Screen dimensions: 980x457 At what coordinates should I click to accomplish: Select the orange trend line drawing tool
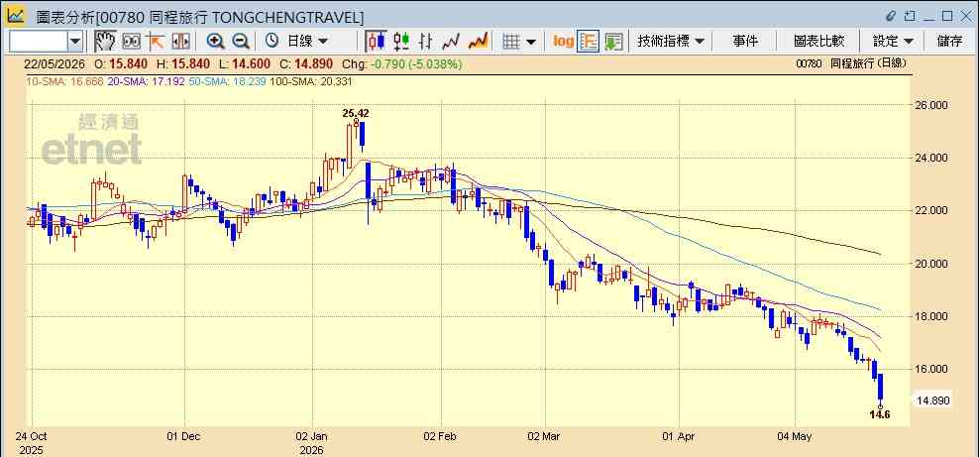(156, 42)
